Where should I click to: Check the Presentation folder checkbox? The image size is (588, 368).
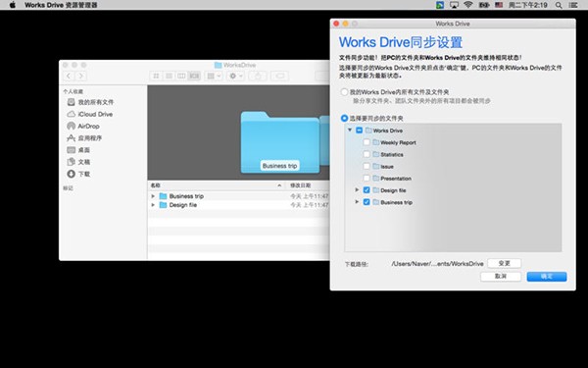[367, 178]
